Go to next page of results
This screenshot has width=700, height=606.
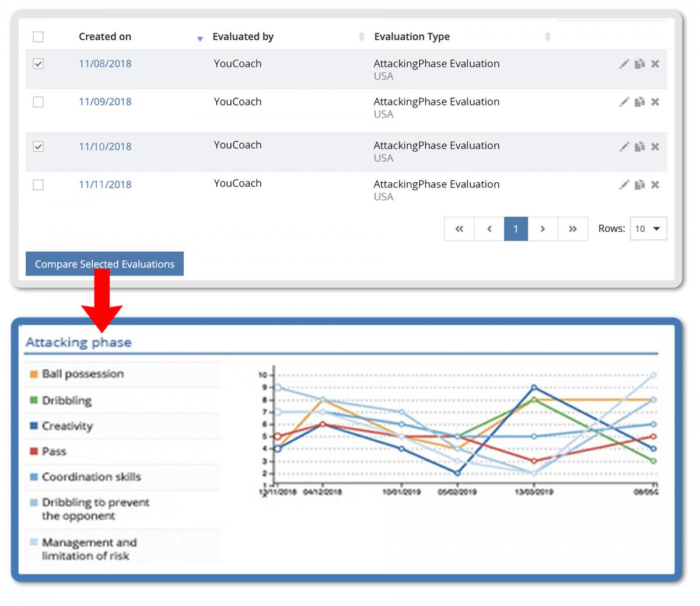click(542, 229)
